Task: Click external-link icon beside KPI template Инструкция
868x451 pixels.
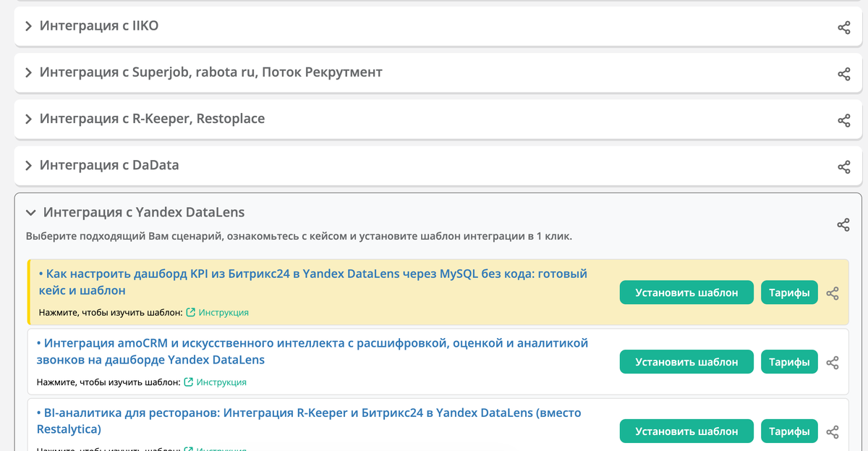Action: point(191,313)
